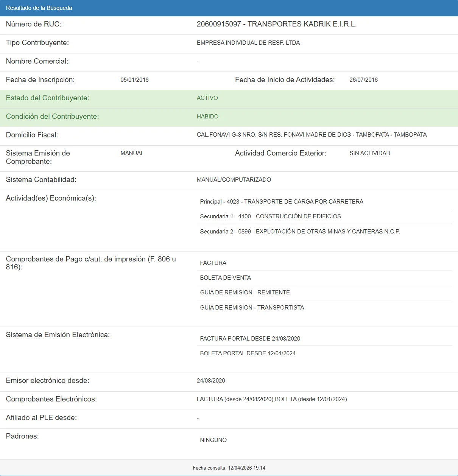Click the MANUAL/COMPUTARIZADO accounting system value

234,180
